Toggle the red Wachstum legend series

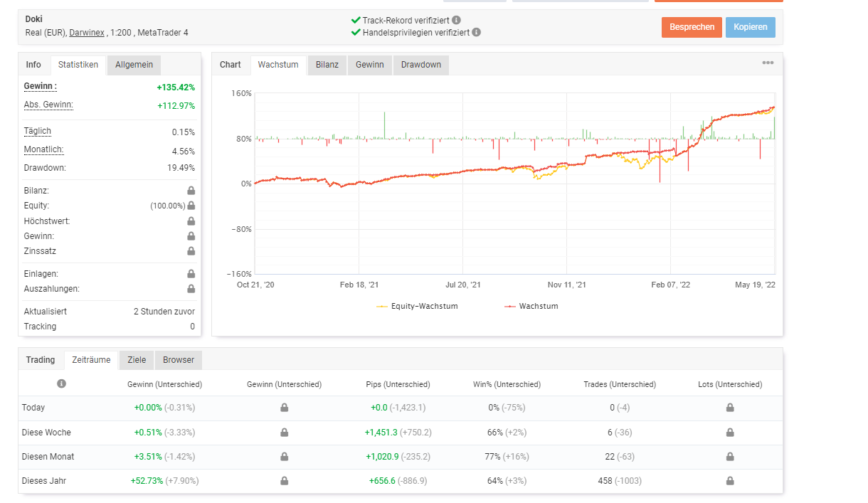[x=531, y=306]
